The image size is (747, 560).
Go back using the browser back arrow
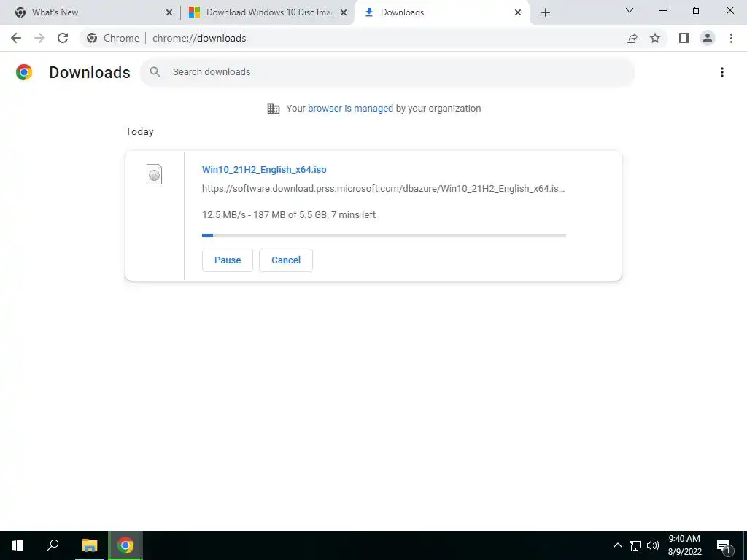pos(16,38)
